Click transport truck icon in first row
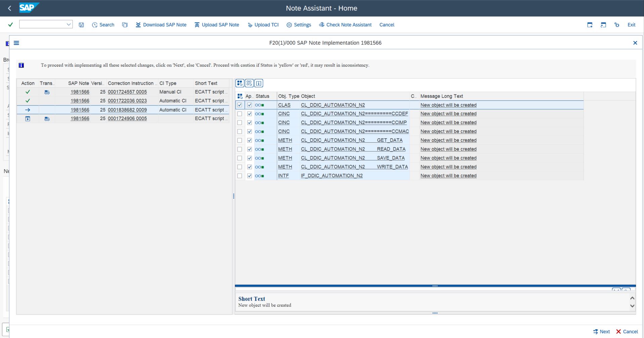This screenshot has width=644, height=338. [47, 92]
